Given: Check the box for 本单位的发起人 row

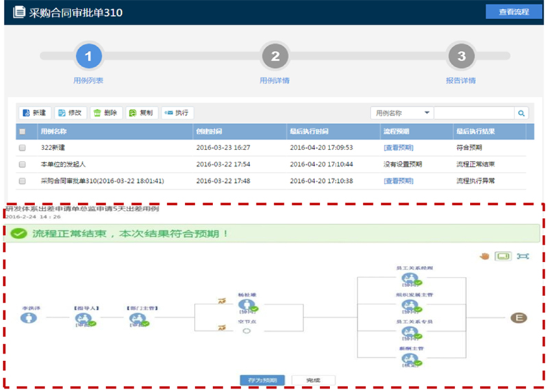Looking at the screenshot, I should [x=23, y=164].
